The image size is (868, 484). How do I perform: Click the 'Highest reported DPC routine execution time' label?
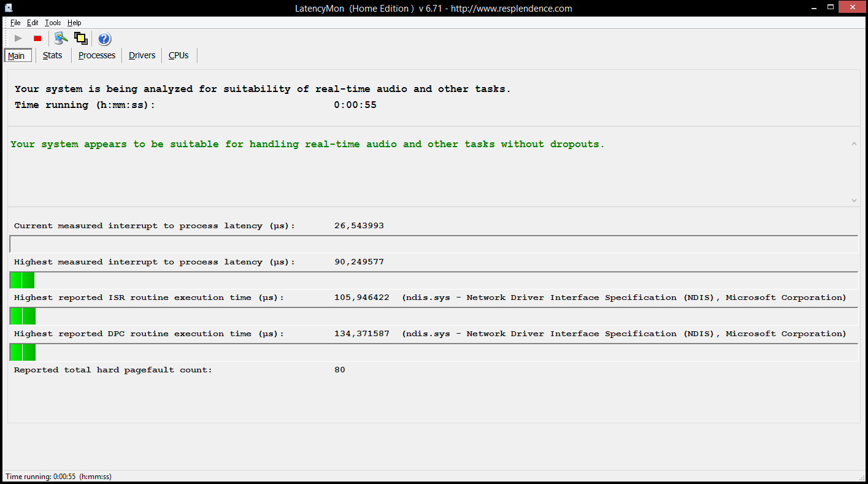(149, 334)
